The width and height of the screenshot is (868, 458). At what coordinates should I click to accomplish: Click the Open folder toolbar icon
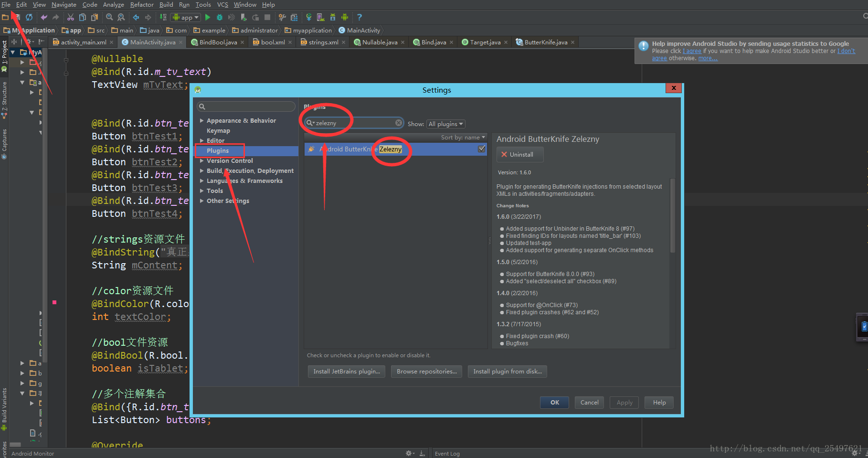(x=5, y=17)
